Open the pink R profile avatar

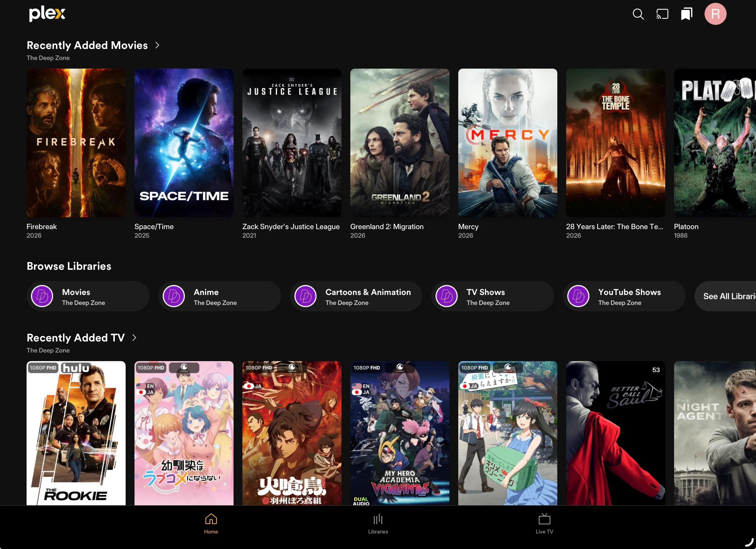click(x=715, y=14)
